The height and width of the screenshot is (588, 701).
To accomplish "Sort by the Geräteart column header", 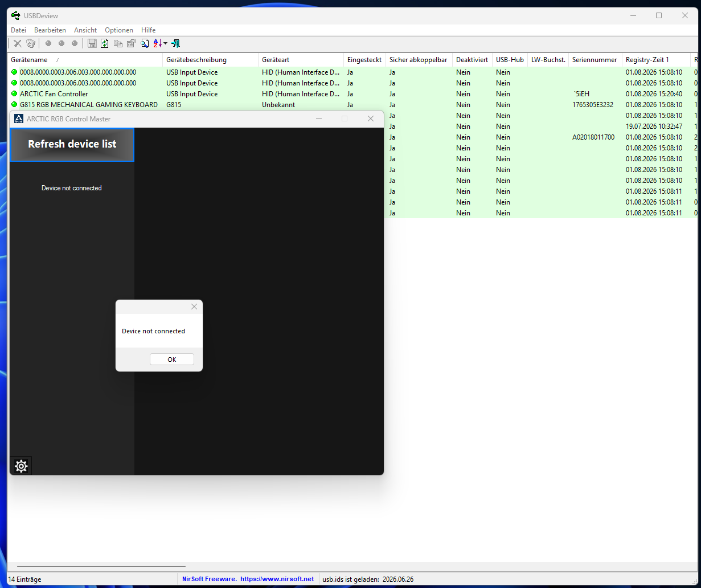I will (301, 60).
